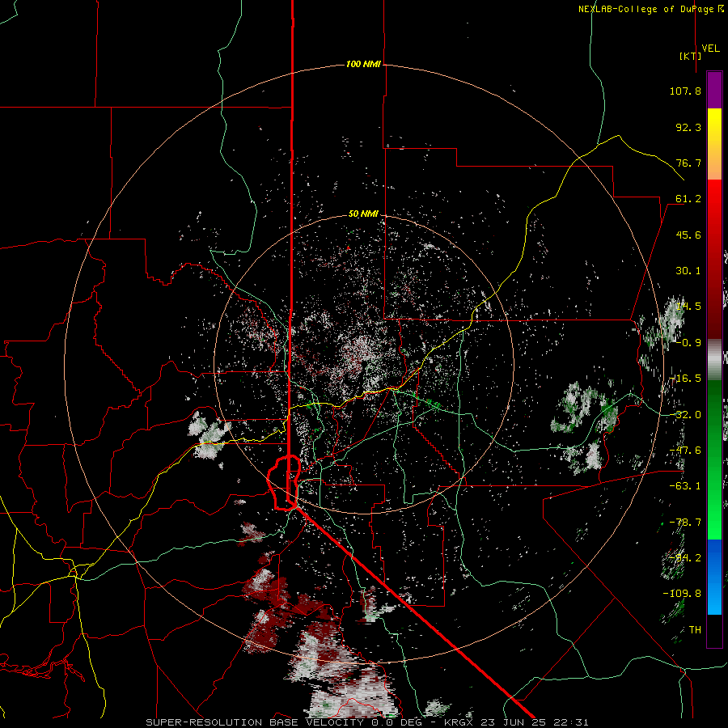Click the -109.8 velocity scale value

[x=682, y=594]
